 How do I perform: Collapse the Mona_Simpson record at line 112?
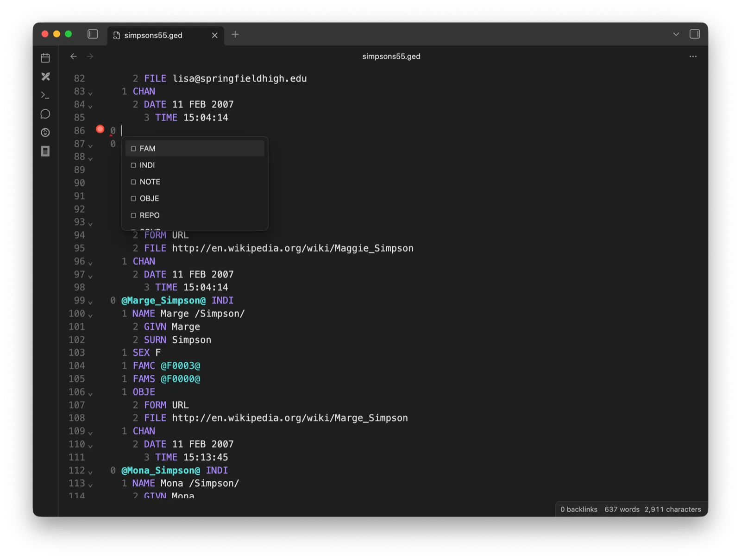(90, 472)
